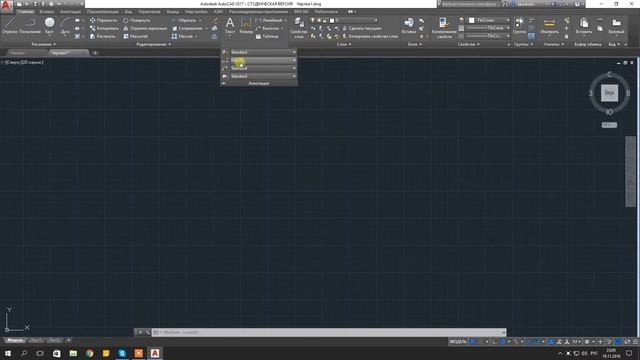Open the Главная ribbon tab
The width and height of the screenshot is (640, 360).
[x=25, y=12]
